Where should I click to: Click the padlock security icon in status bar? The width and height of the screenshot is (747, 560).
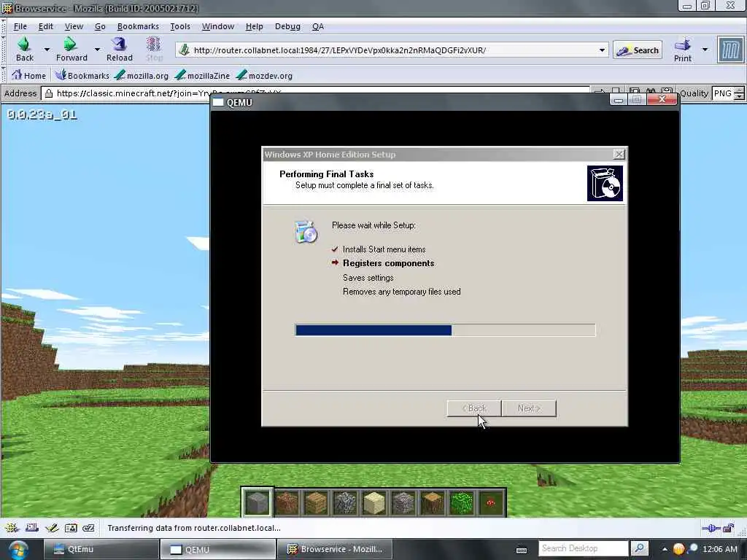[x=729, y=528]
